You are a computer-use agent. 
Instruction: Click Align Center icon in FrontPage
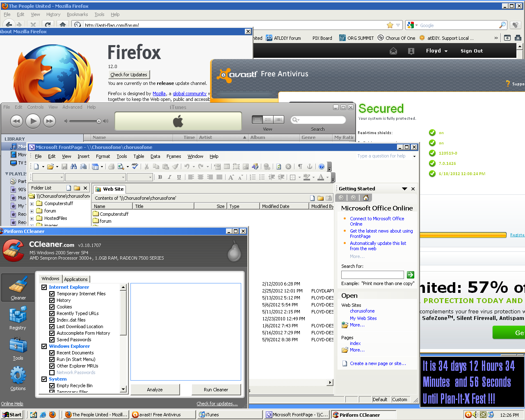(201, 177)
